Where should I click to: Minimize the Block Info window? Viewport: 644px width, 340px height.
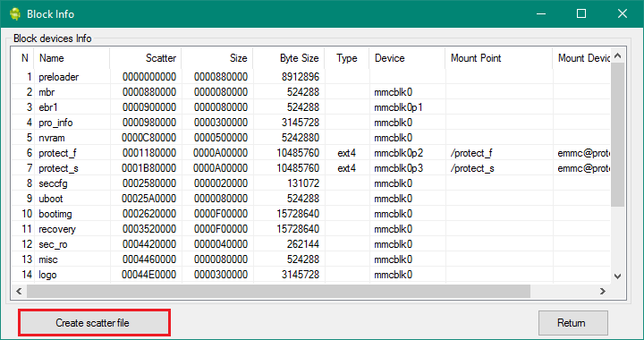point(541,14)
